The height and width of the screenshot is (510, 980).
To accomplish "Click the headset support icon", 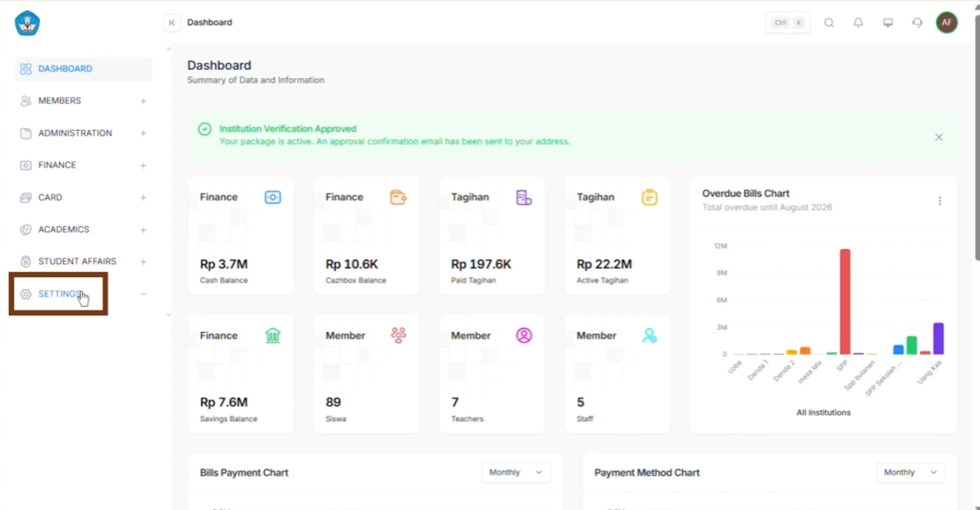I will point(917,23).
